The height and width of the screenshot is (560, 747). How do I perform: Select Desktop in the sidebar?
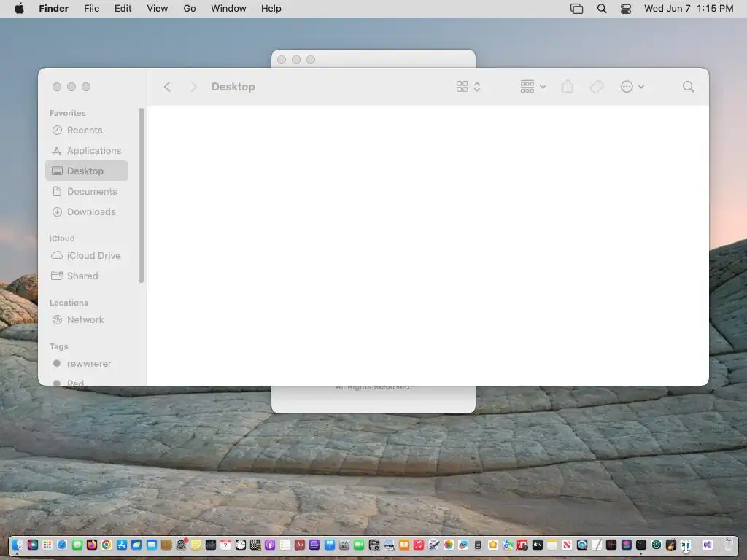(87, 171)
